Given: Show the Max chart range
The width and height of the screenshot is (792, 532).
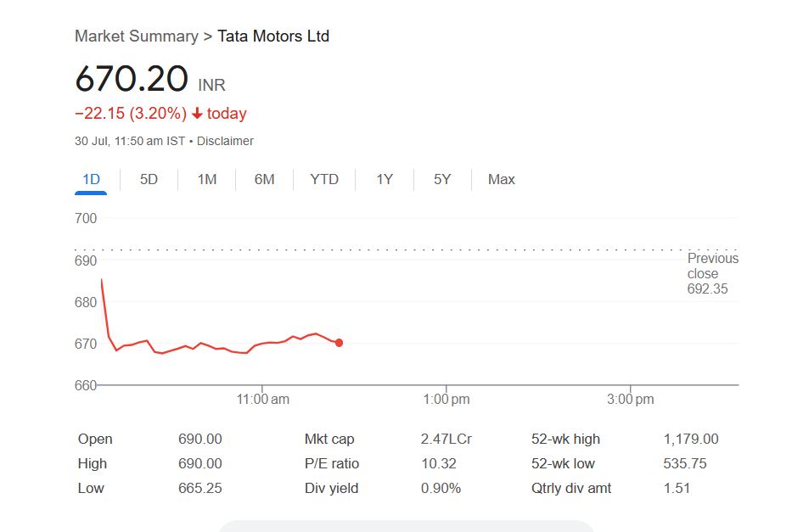Looking at the screenshot, I should [x=501, y=179].
